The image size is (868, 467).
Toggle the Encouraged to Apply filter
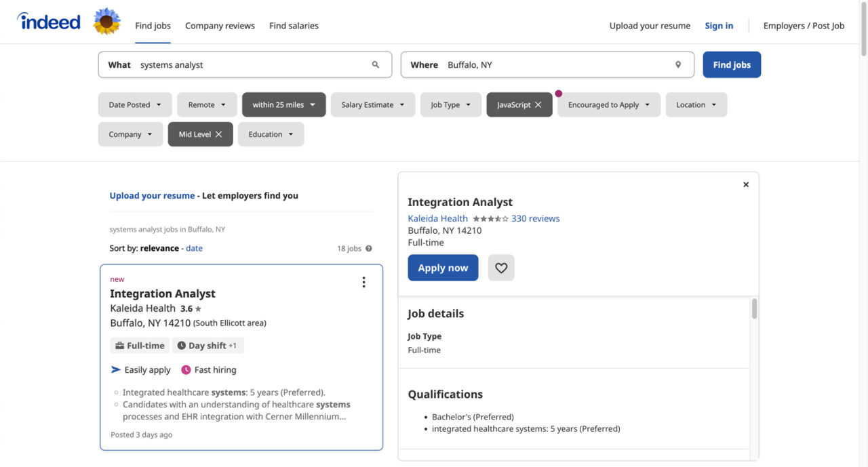pos(608,104)
